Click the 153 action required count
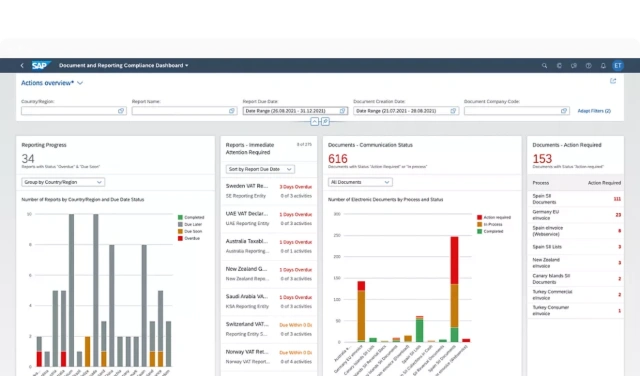Viewport: 640px width, 376px height. click(x=542, y=159)
